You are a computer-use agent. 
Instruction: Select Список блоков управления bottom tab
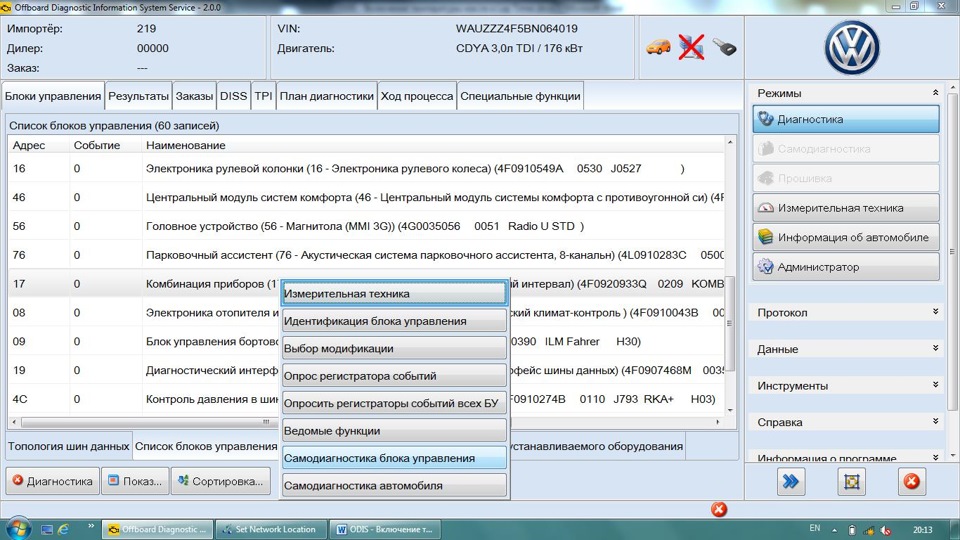coord(206,446)
